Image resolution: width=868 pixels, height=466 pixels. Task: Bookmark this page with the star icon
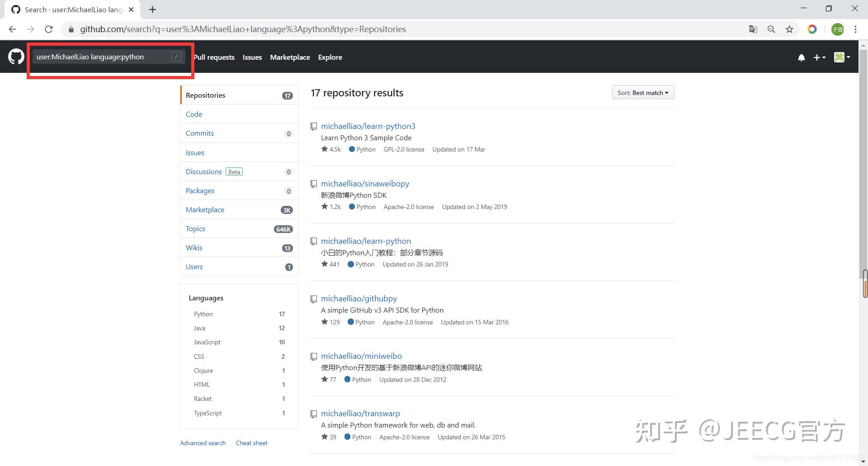[x=789, y=29]
